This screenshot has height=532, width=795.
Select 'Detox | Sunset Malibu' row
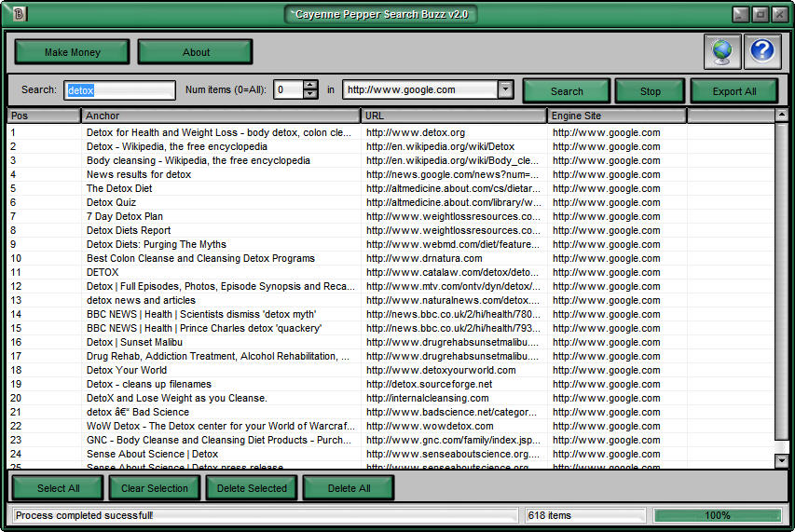(x=391, y=342)
